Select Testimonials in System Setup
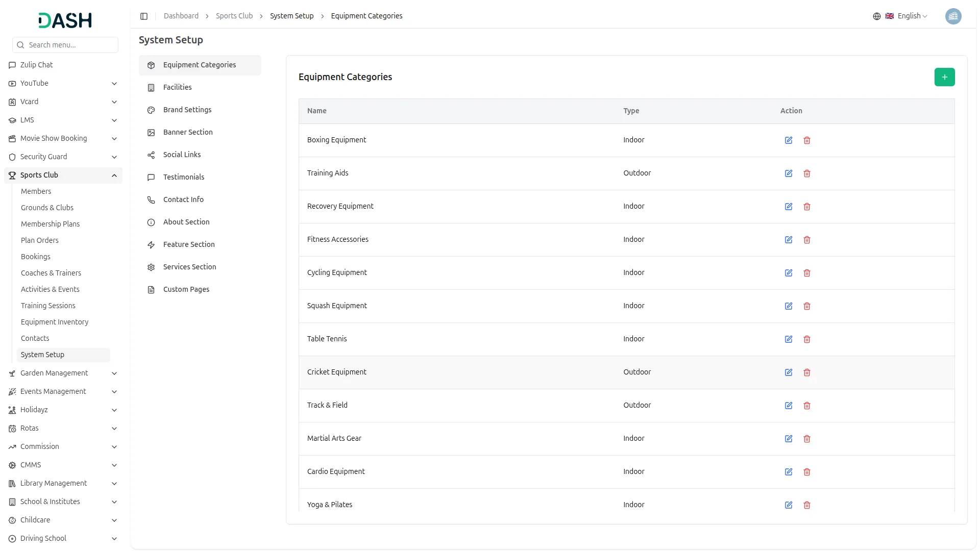This screenshot has height=551, width=980. coord(183,177)
